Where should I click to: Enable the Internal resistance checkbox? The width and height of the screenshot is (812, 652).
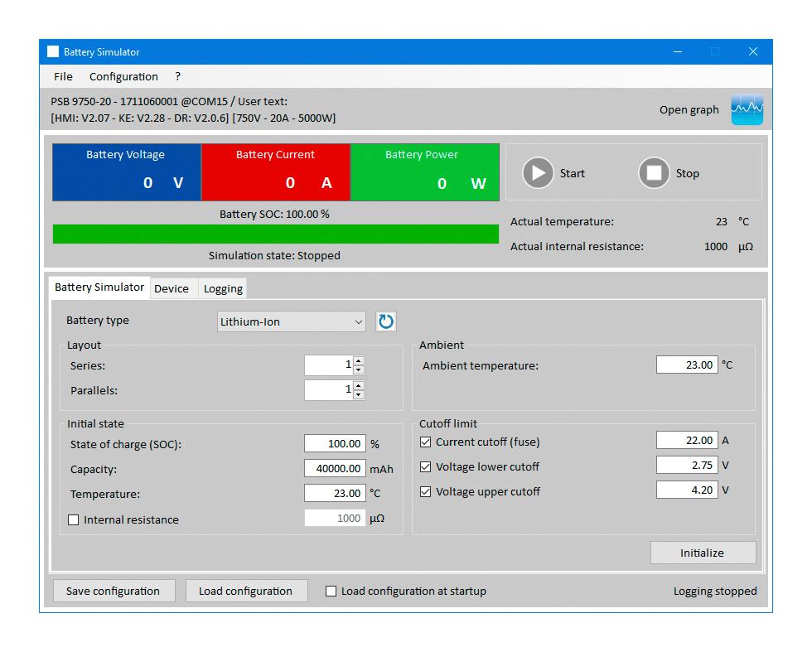click(x=74, y=519)
